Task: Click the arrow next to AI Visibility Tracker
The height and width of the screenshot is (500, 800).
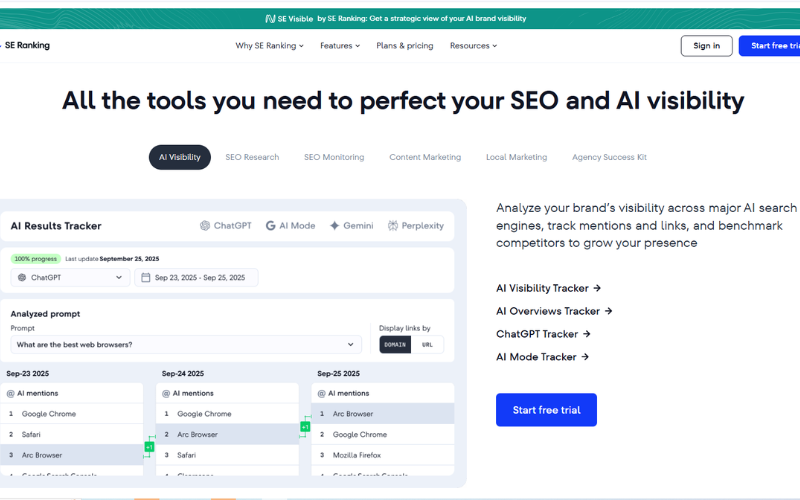Action: click(x=597, y=288)
